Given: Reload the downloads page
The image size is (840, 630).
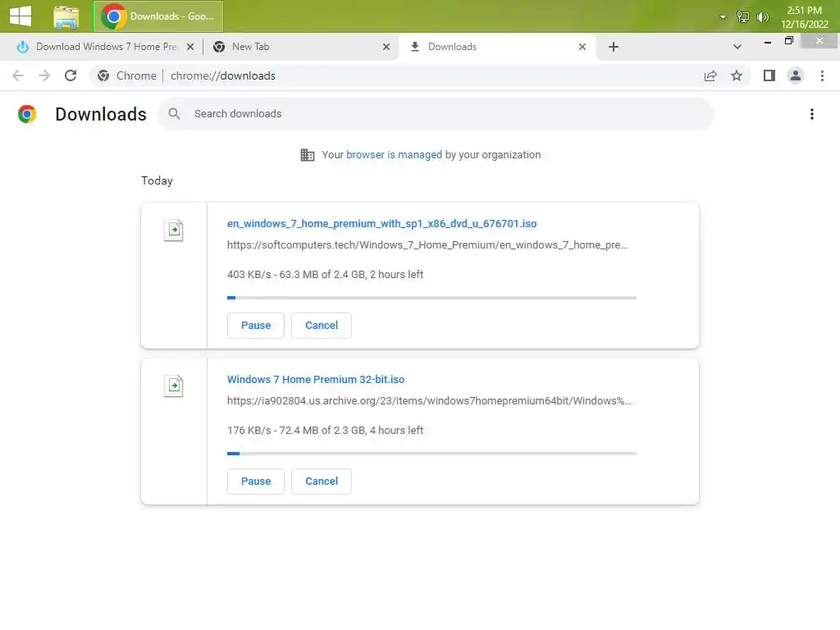Looking at the screenshot, I should coord(71,75).
